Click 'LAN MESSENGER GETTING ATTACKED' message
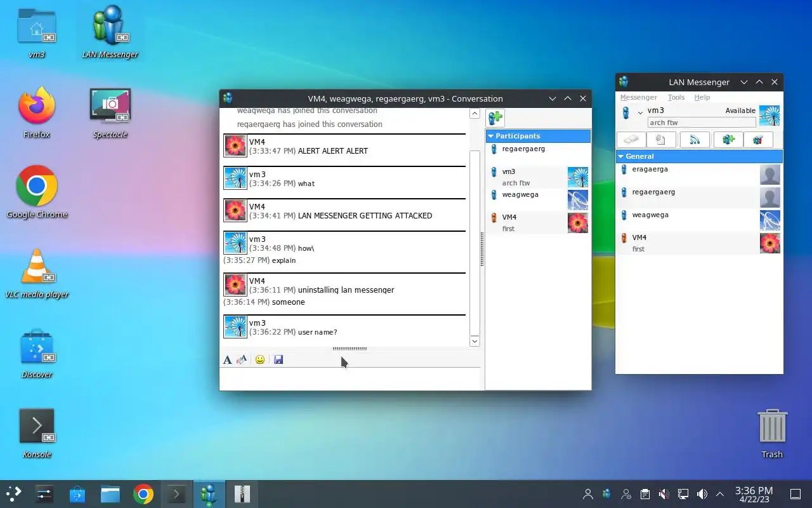 pos(365,216)
